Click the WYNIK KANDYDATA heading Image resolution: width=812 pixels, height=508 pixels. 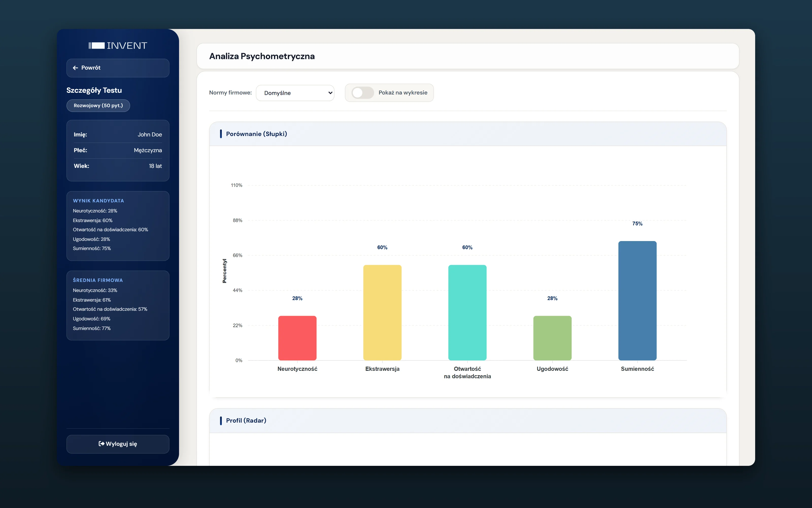(98, 201)
